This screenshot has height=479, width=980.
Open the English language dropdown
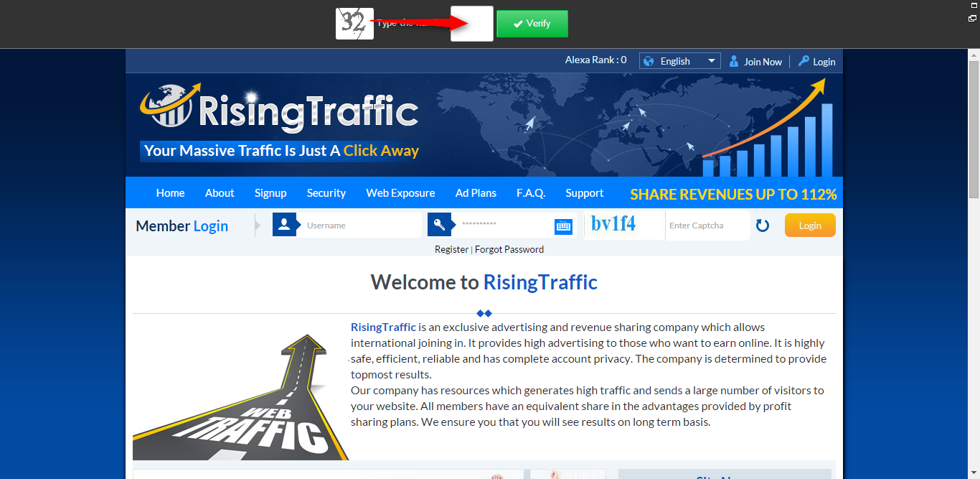click(712, 60)
